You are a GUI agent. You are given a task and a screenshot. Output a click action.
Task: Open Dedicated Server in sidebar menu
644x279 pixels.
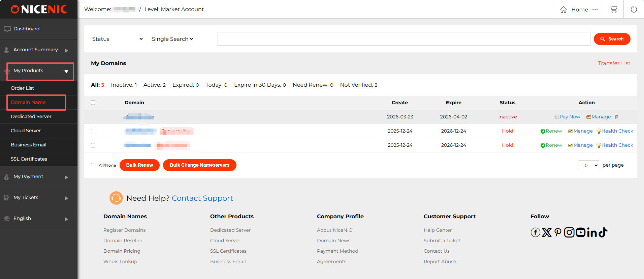31,116
